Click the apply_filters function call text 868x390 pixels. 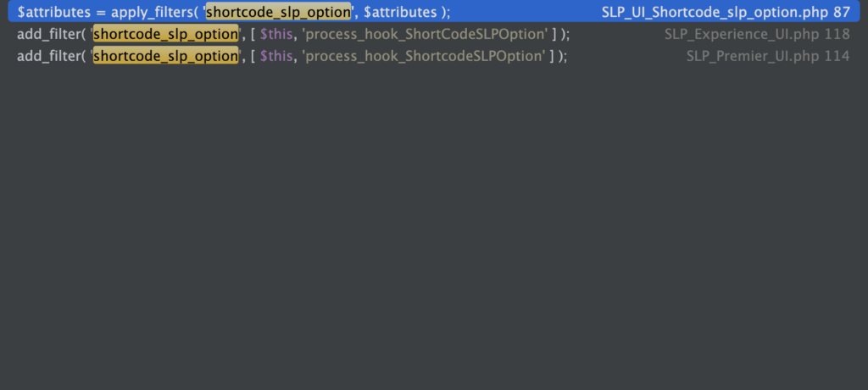[x=149, y=13]
